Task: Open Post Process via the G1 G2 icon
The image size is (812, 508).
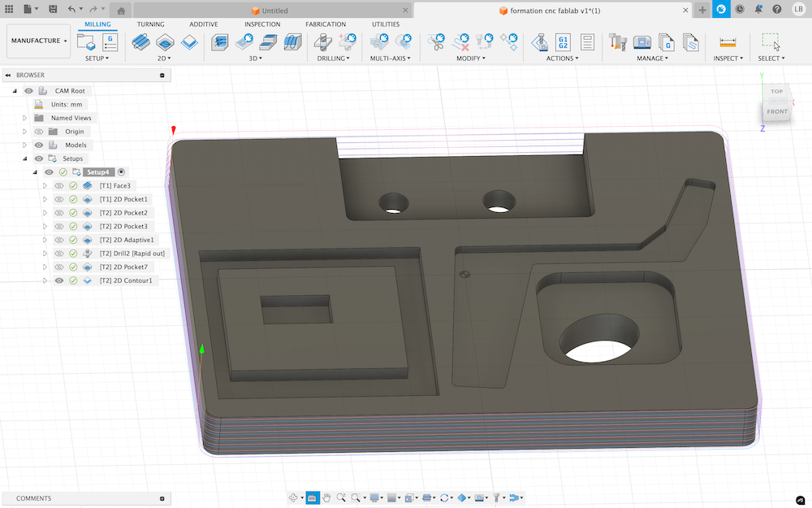Action: point(563,42)
